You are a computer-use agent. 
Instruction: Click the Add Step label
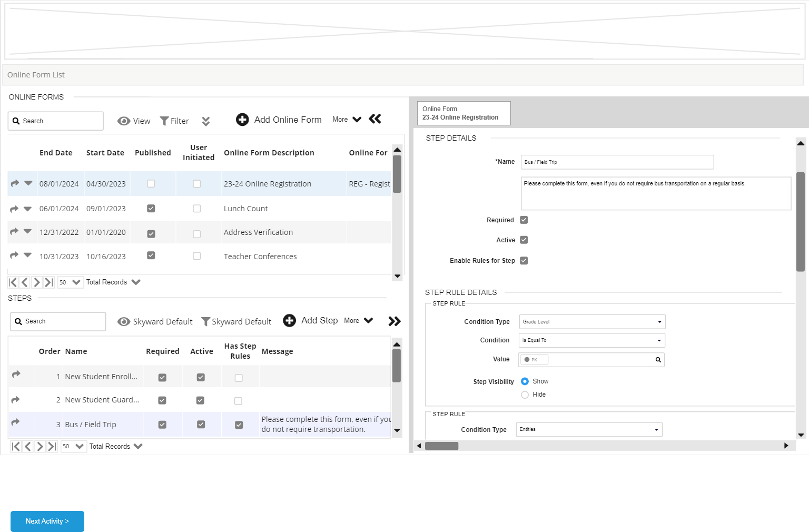[320, 320]
